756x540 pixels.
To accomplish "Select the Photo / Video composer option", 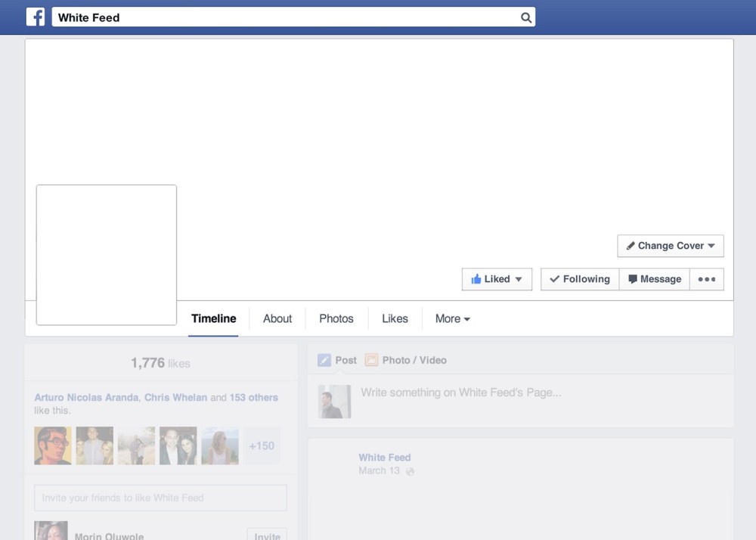I will [405, 360].
